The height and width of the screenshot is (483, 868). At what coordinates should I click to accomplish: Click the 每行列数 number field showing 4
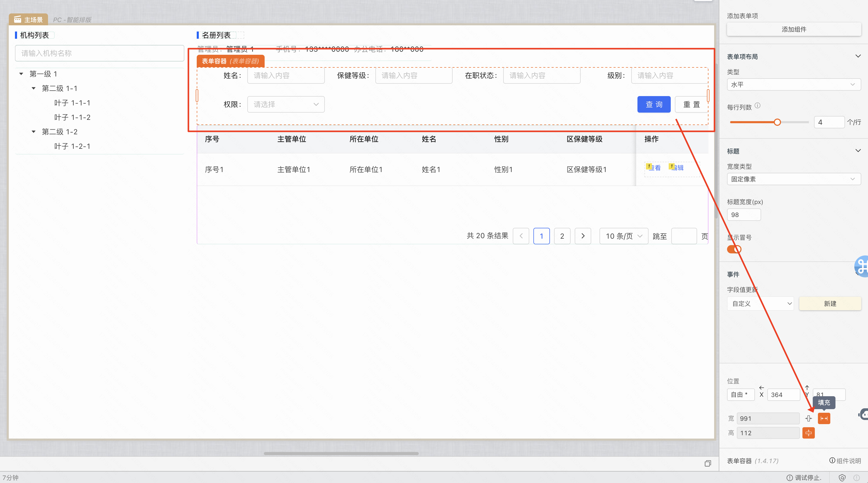point(829,122)
